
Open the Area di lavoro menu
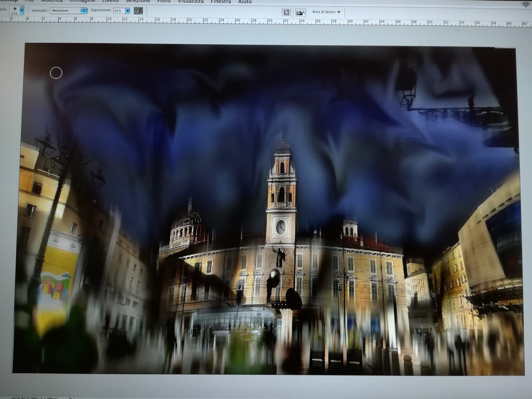(326, 12)
